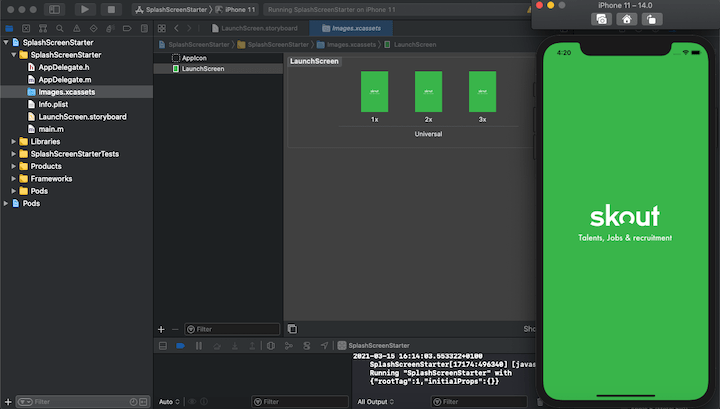The image size is (720, 409).
Task: Toggle breakpoints activation in debug bar
Action: click(x=180, y=346)
